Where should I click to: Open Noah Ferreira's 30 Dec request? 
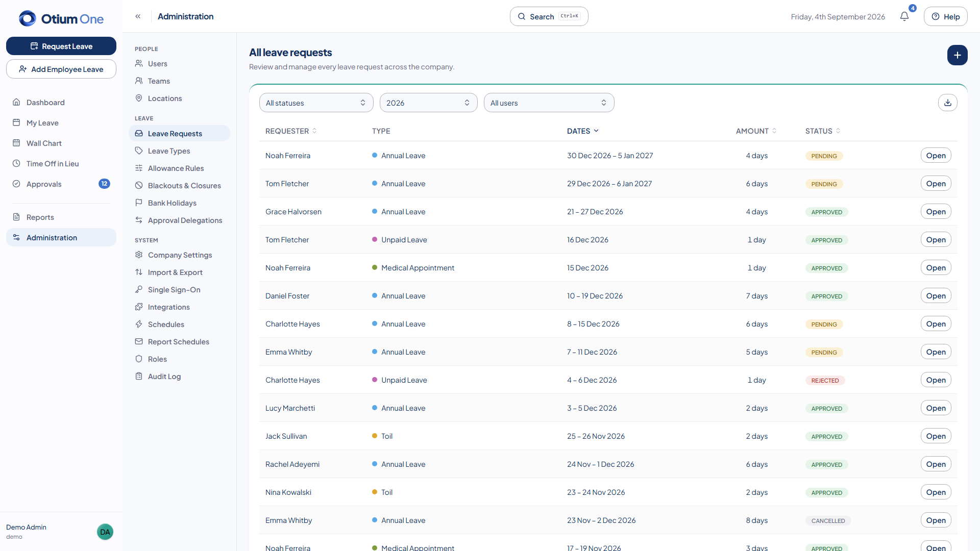pos(936,155)
